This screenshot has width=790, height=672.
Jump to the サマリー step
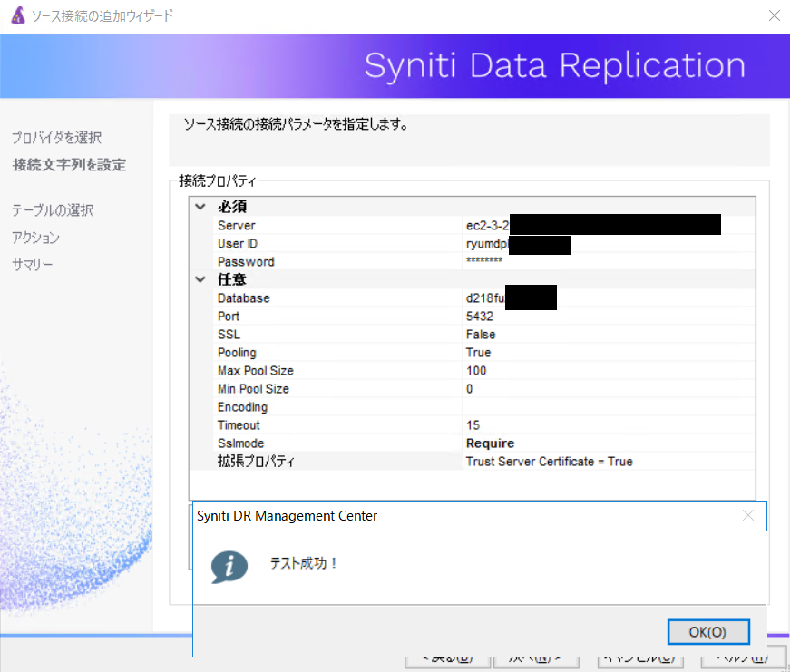pyautogui.click(x=33, y=265)
